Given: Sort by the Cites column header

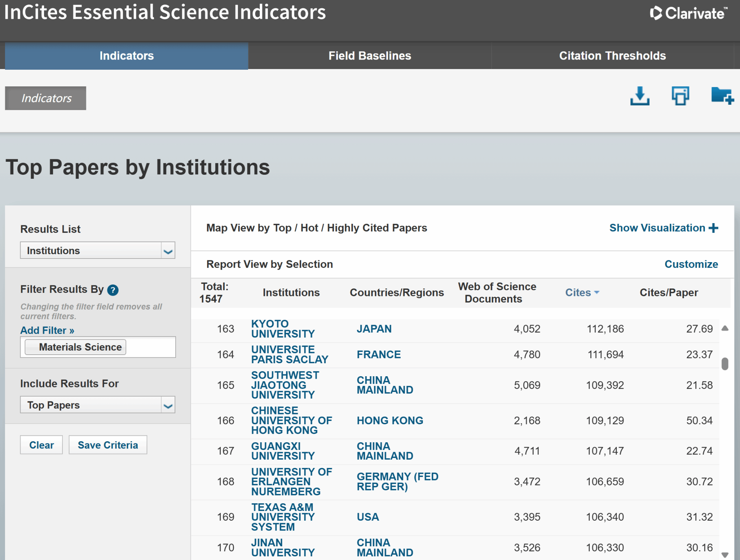Looking at the screenshot, I should [578, 292].
